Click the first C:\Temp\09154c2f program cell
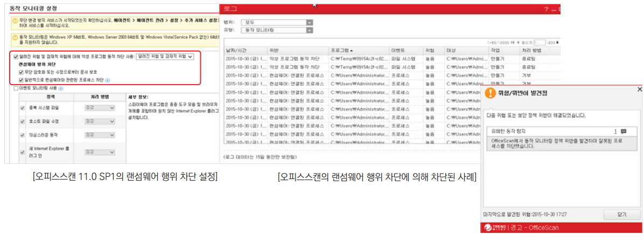This screenshot has height=241, width=644. point(359,58)
